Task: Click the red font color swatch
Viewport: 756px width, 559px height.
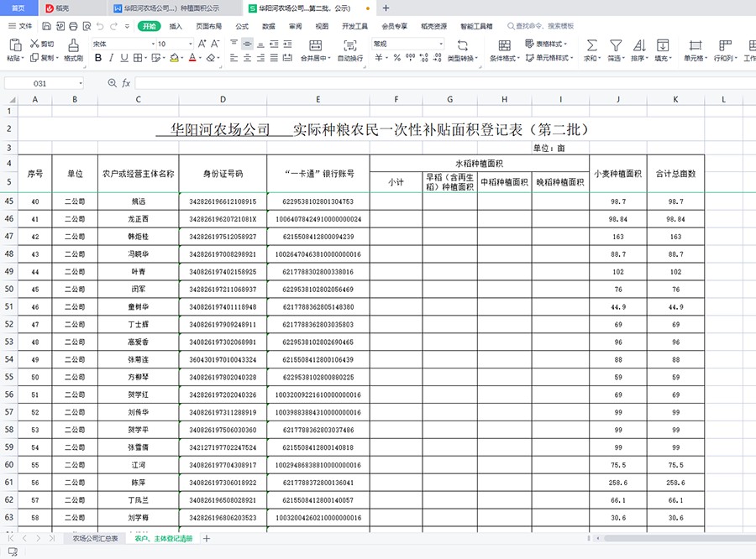Action: [x=193, y=58]
